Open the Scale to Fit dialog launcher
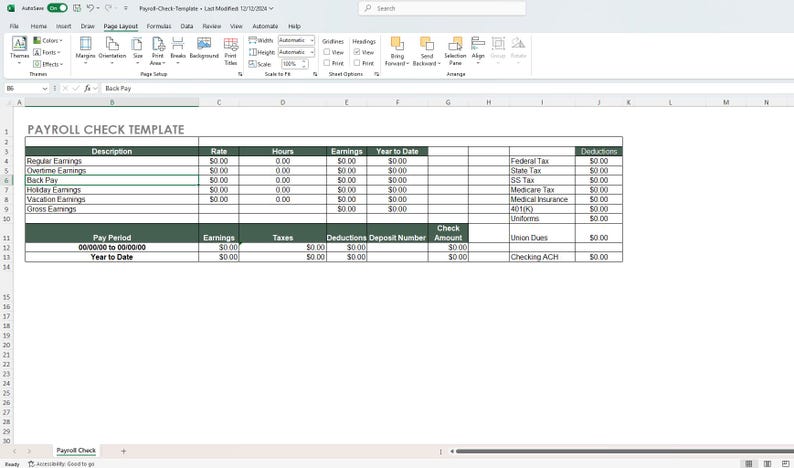Viewport: 794px width, 468px height. (315, 74)
